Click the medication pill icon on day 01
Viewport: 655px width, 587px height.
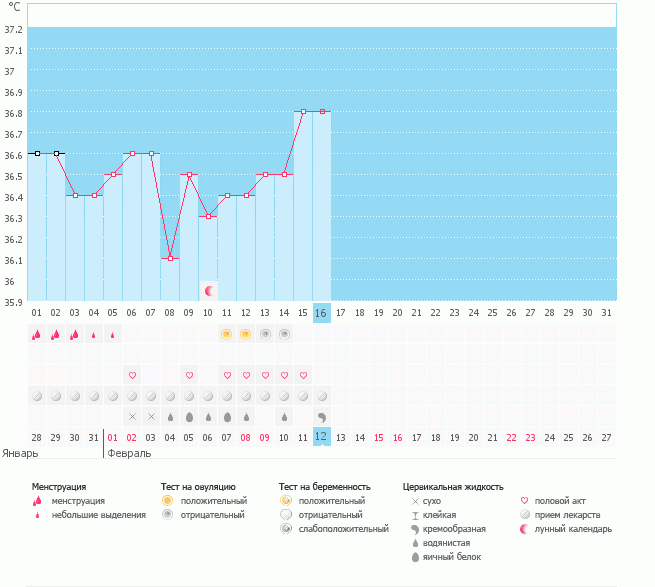pos(36,396)
